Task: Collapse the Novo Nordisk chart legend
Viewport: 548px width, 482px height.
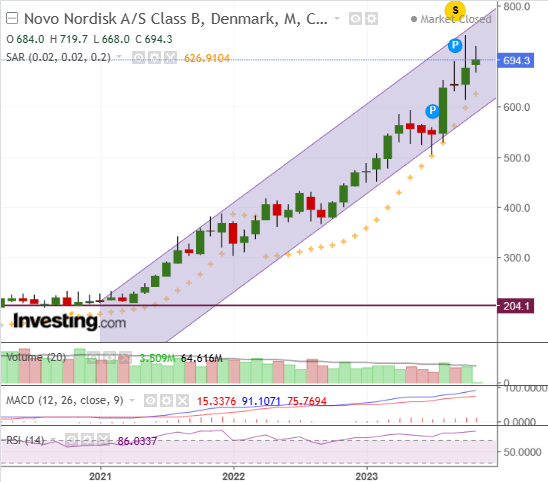Action: pos(12,18)
